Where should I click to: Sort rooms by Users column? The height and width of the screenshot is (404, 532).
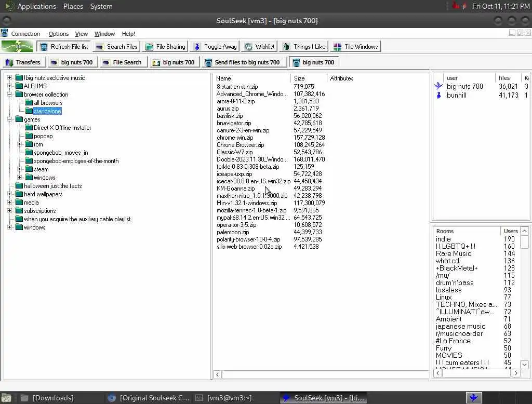[510, 231]
